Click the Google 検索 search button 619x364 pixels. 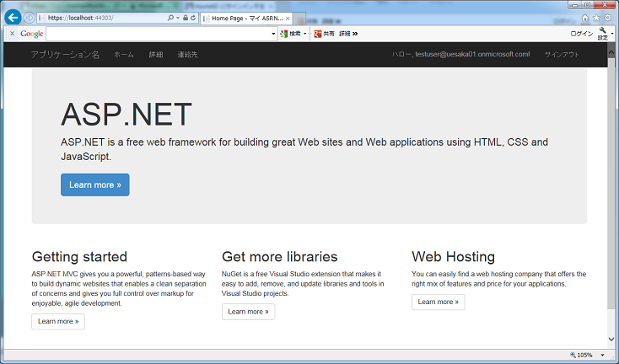click(291, 34)
